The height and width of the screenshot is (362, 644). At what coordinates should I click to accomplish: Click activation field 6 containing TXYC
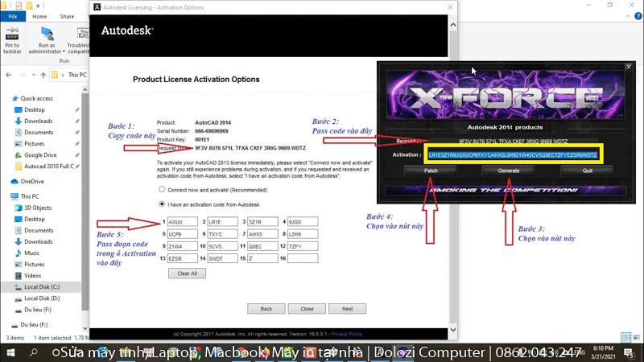(222, 234)
